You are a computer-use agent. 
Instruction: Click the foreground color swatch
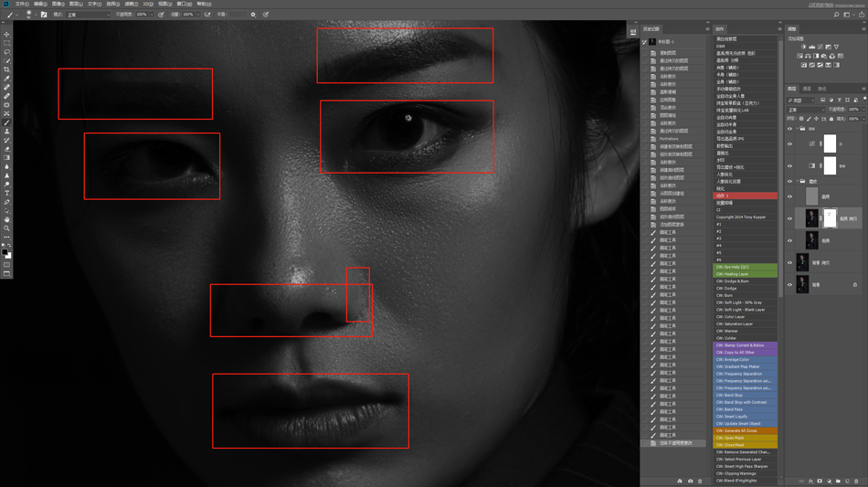(x=5, y=252)
